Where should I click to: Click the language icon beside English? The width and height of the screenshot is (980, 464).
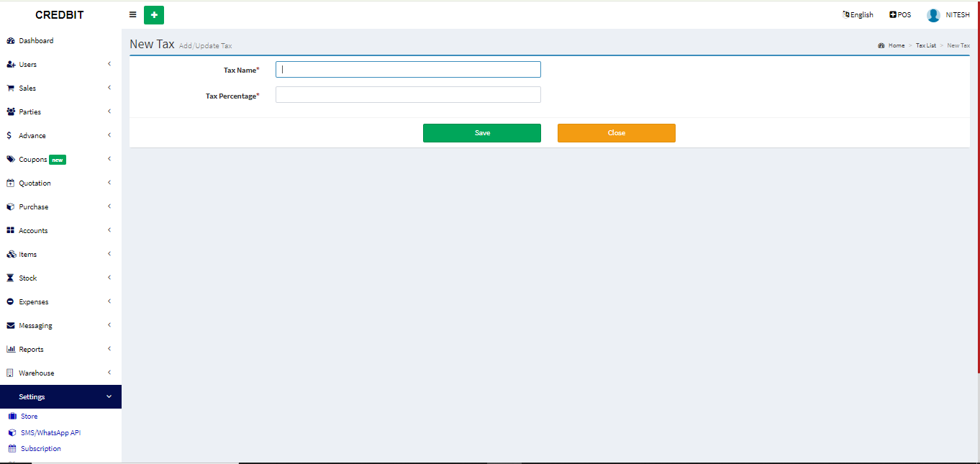point(846,14)
